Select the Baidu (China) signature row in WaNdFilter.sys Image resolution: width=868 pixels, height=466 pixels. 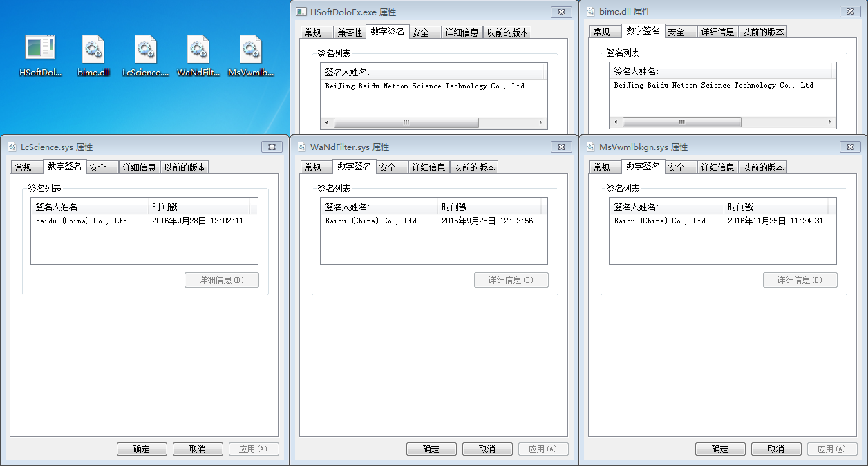[372, 221]
